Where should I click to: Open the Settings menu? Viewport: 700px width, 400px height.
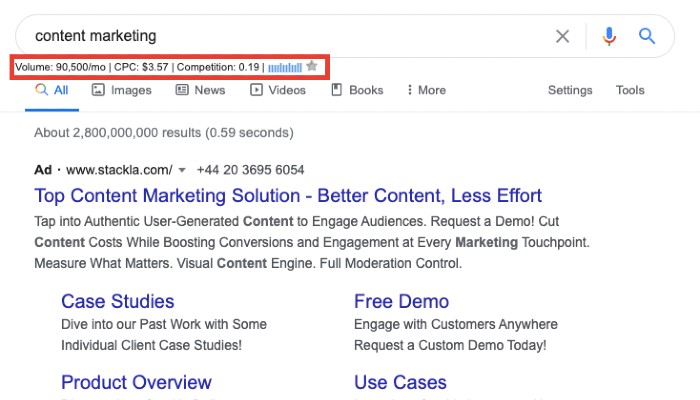[570, 90]
